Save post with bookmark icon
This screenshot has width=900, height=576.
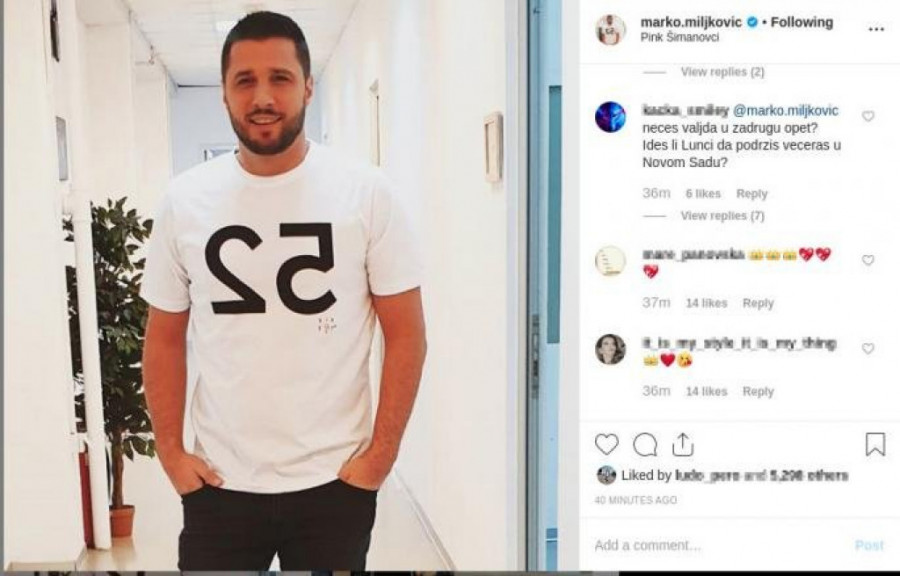pyautogui.click(x=875, y=445)
